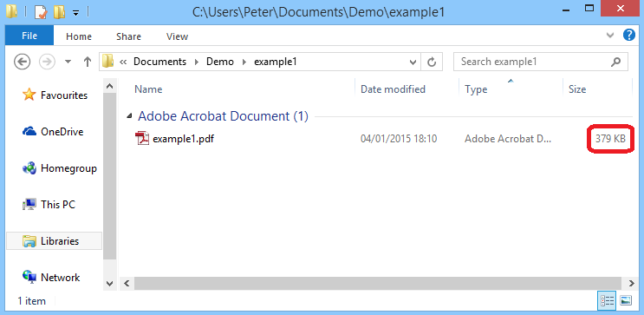Click the PDF icon of example1.pdf
Viewport: 644px width, 315px height.
point(142,139)
